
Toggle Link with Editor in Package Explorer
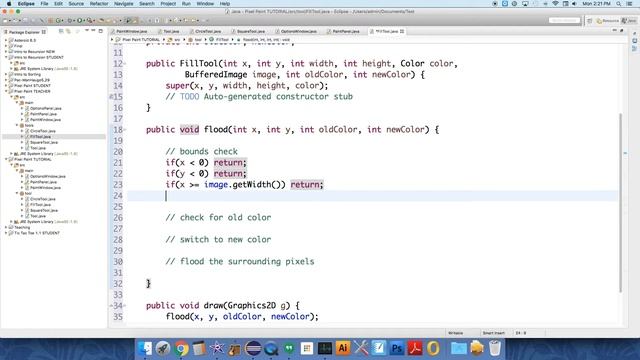[x=69, y=31]
